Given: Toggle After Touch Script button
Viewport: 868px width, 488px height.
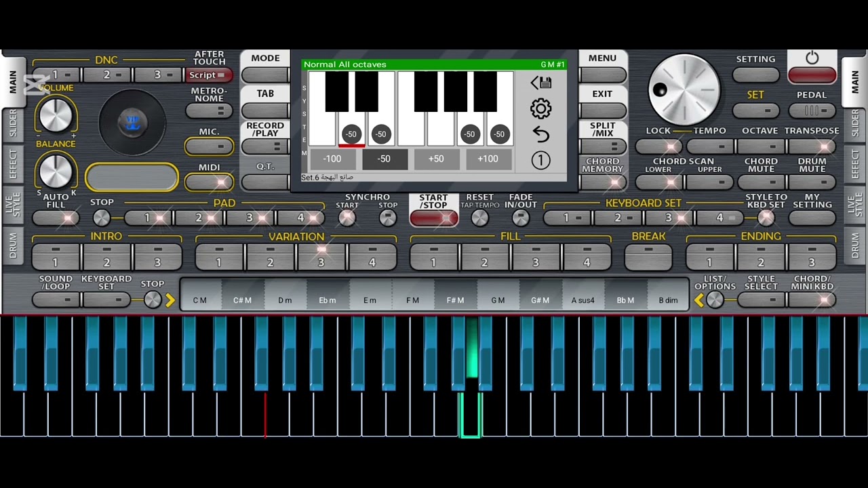Looking at the screenshot, I should pyautogui.click(x=209, y=75).
